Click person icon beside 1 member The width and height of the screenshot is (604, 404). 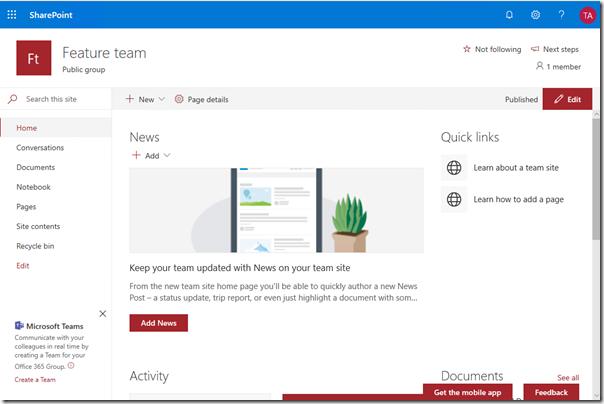[x=540, y=66]
